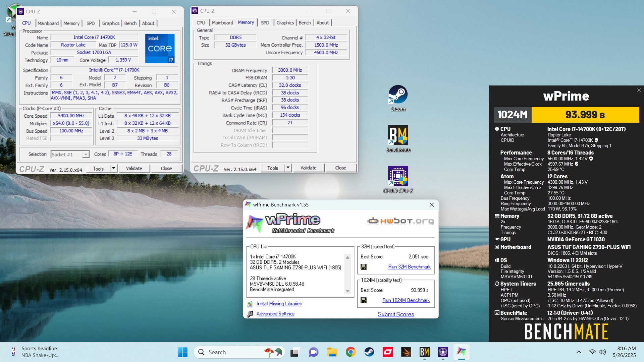The width and height of the screenshot is (644, 362).
Task: Open the Teams chat taskbar icon
Action: tap(313, 352)
